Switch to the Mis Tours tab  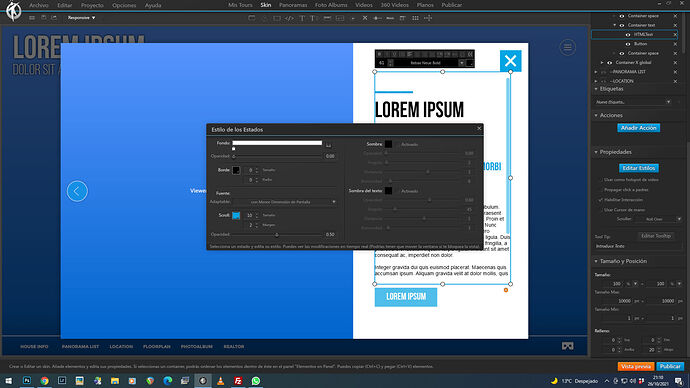pos(240,5)
